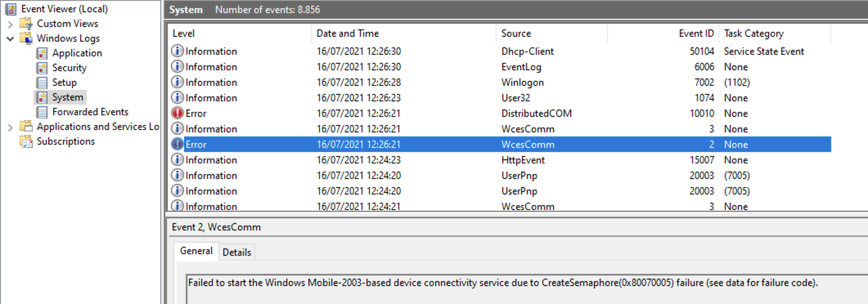Select the General tab
This screenshot has width=868, height=304.
196,251
